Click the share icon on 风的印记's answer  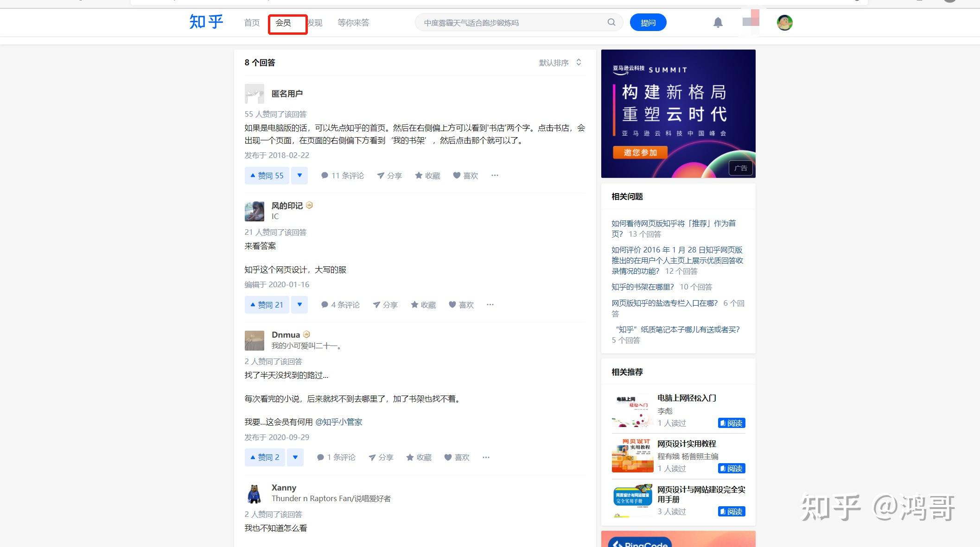point(385,305)
